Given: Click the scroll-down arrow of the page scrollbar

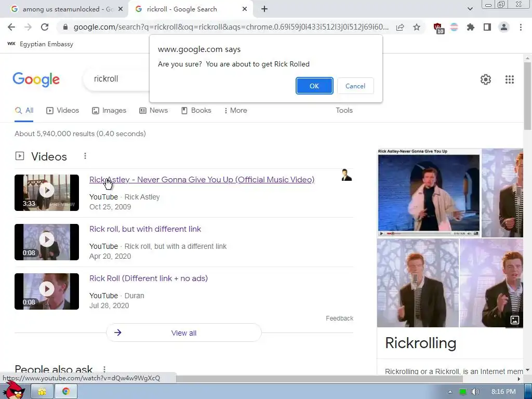Looking at the screenshot, I should pos(527,370).
